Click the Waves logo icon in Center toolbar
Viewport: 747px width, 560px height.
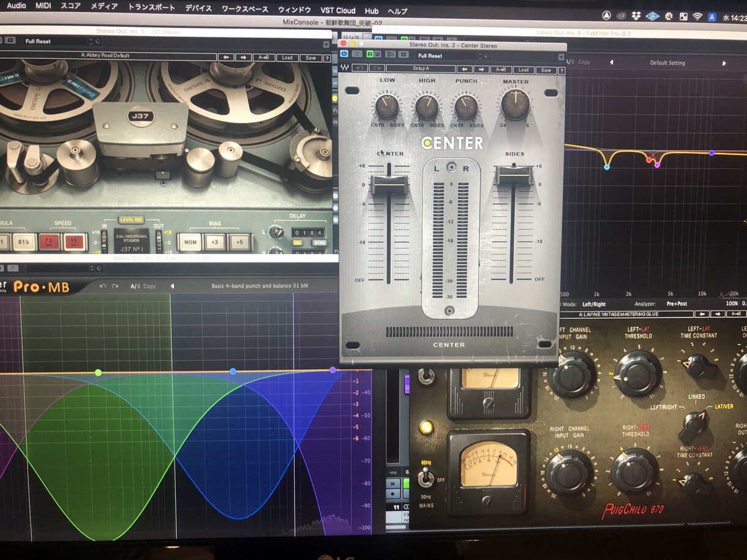(x=345, y=67)
